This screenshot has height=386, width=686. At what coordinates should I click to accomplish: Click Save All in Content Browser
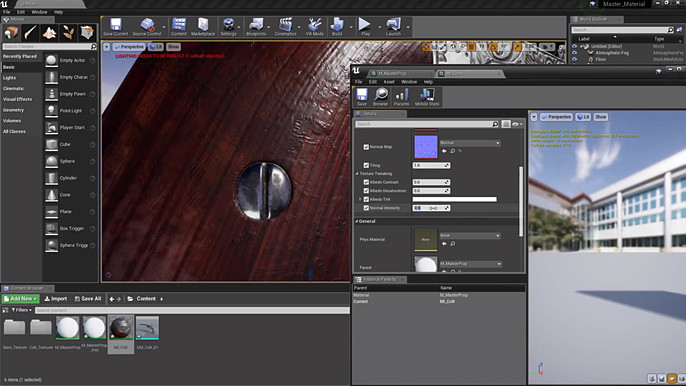click(88, 298)
